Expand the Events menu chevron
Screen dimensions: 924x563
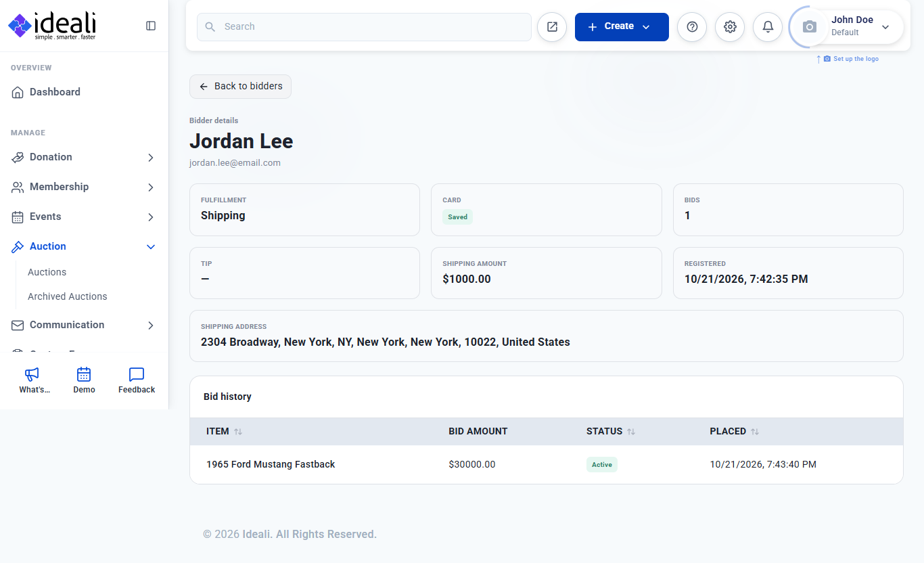151,217
